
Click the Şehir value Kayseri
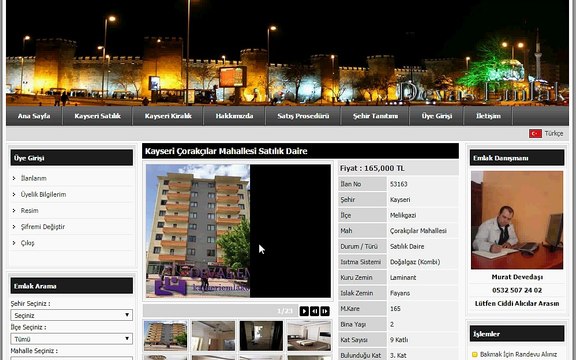pyautogui.click(x=400, y=200)
